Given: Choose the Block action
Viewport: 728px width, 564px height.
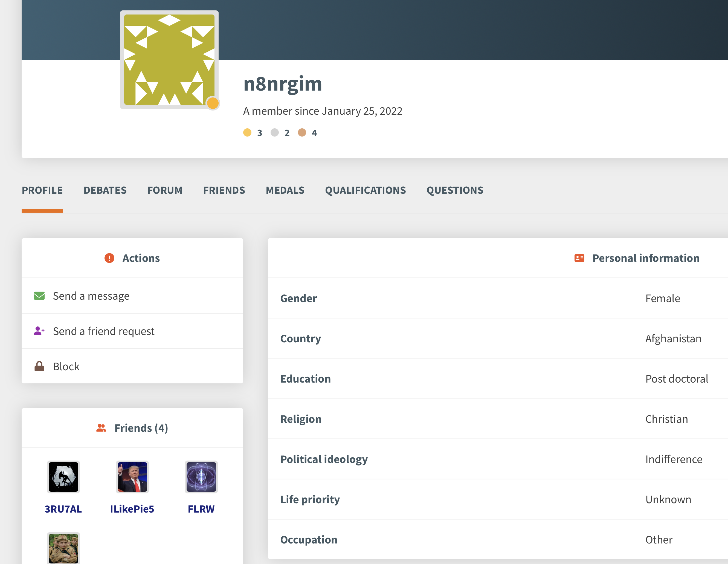Looking at the screenshot, I should [66, 367].
